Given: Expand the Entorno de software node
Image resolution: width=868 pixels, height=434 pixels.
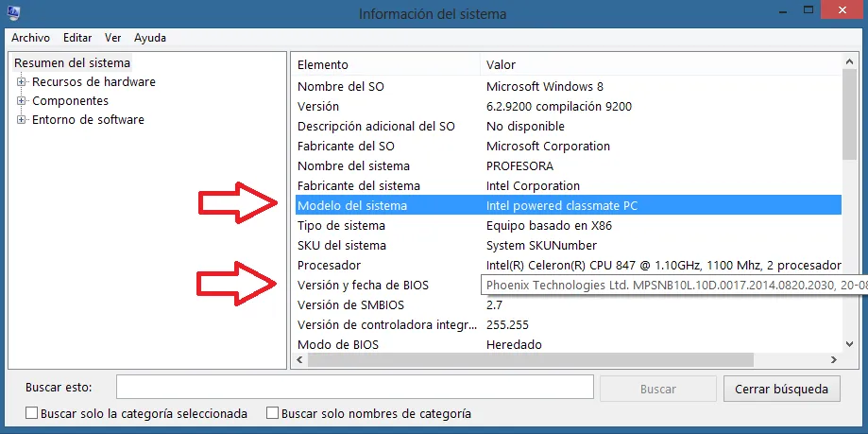Looking at the screenshot, I should (21, 120).
